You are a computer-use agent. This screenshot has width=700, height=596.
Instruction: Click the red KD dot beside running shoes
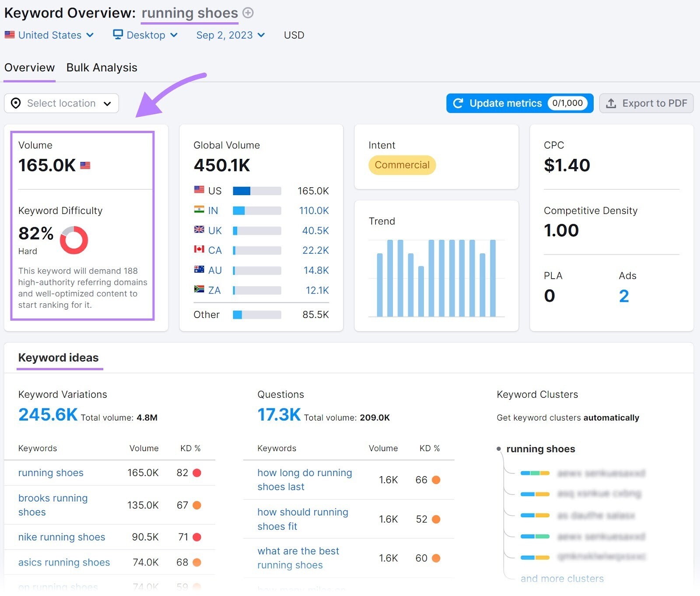198,473
